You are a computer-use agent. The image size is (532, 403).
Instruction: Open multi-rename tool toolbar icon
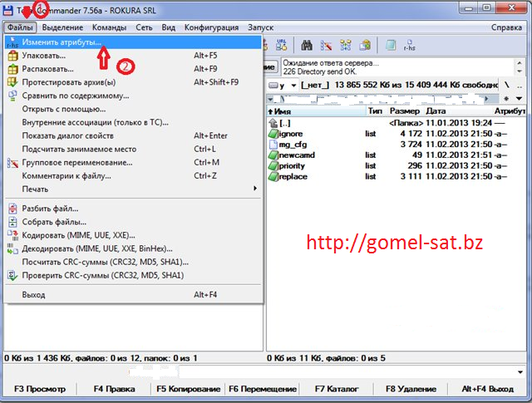326,45
